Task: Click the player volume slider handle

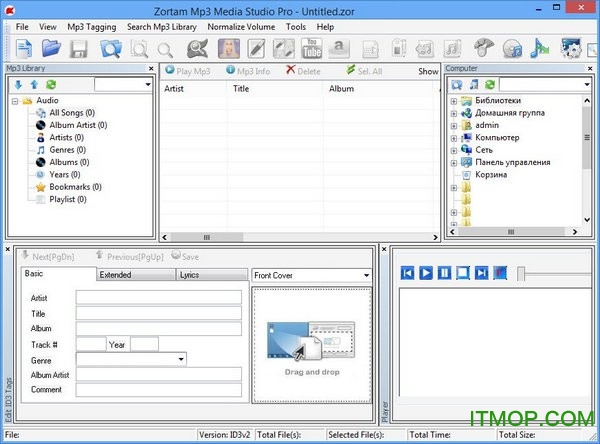Action: pos(521,274)
